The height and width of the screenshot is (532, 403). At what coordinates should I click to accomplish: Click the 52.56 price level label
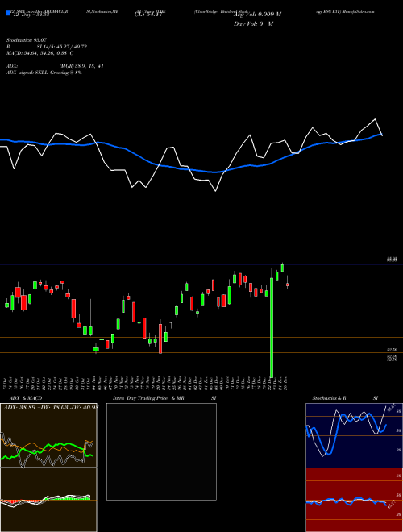(x=392, y=350)
